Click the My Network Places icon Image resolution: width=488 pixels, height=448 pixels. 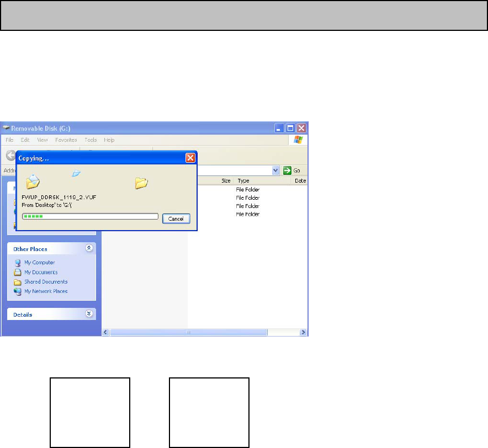click(18, 291)
